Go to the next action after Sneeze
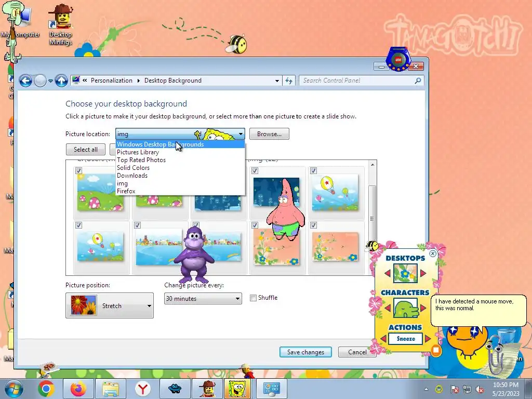The height and width of the screenshot is (399, 532). pos(428,339)
